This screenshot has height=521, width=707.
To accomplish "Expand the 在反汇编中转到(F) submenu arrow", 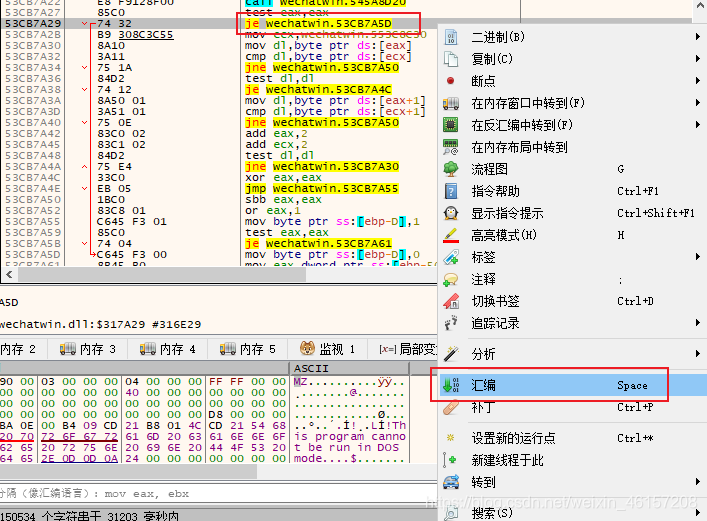I will tap(698, 124).
